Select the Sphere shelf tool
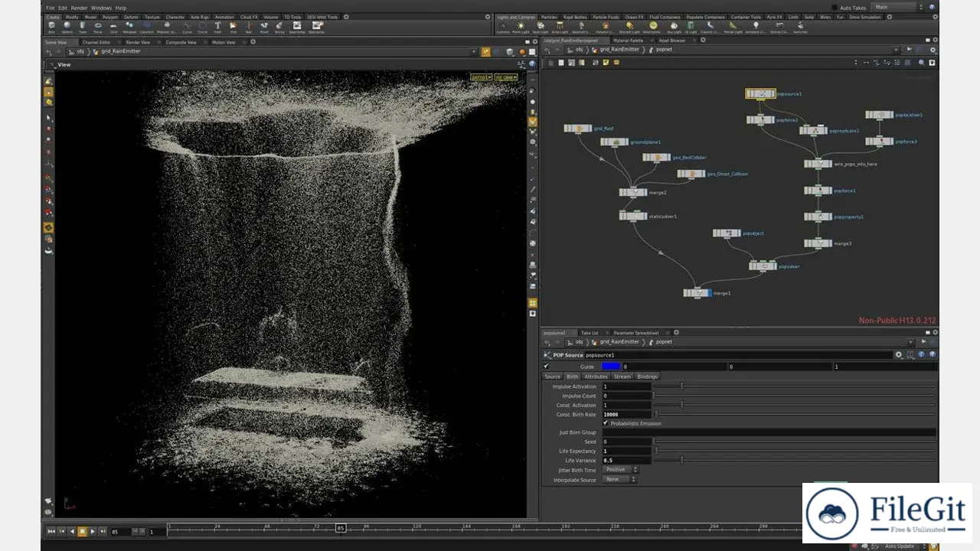Screen dimensions: 980x551 [67, 27]
